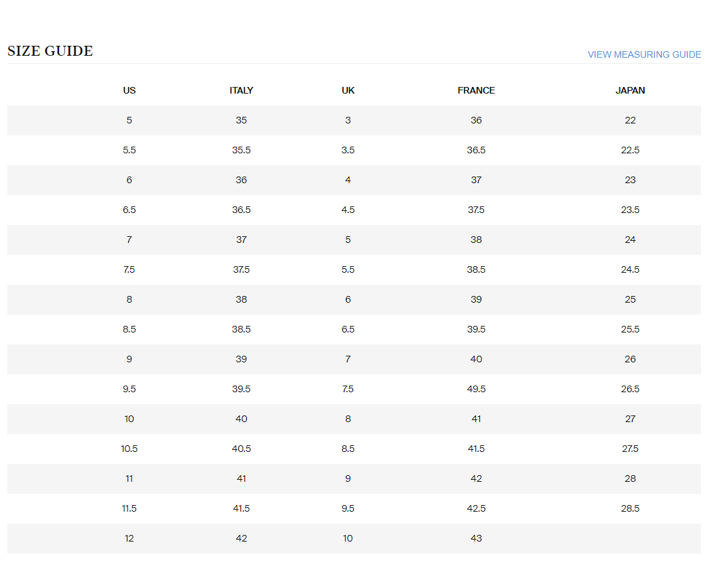Click US size 5 in first row
This screenshot has height=588, width=711.
(129, 120)
